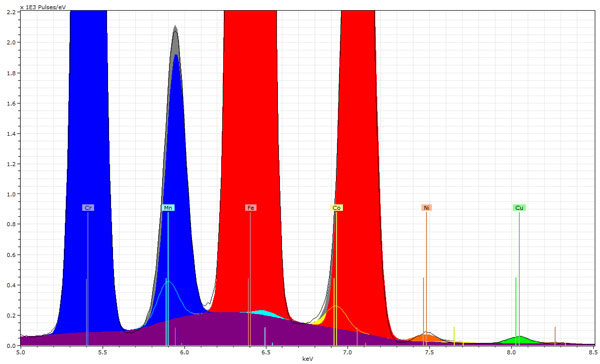The image size is (600, 364).
Task: Select the Mn element label
Action: point(168,208)
